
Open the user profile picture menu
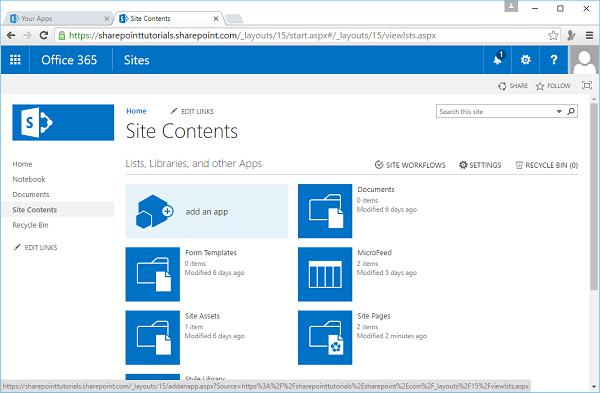click(x=584, y=60)
